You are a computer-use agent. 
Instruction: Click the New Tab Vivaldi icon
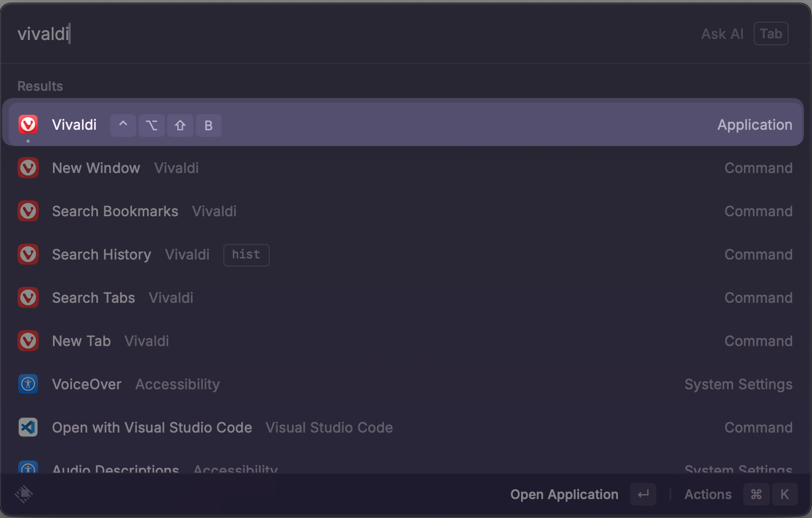[x=28, y=341]
